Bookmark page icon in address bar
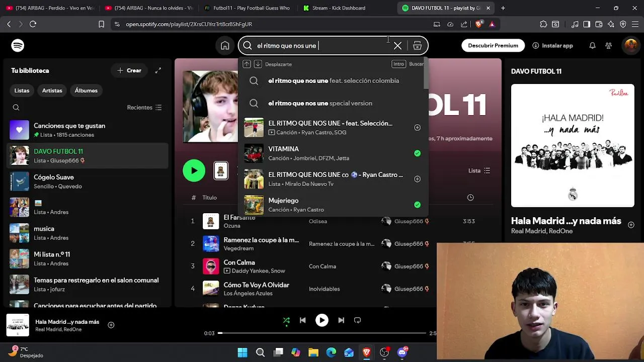The image size is (644, 362). 101,24
